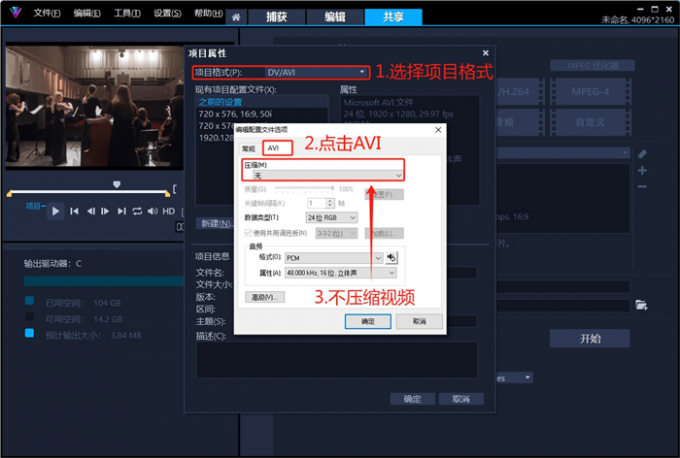Close the 项目属性 dialog
The width and height of the screenshot is (680, 458).
pos(486,53)
